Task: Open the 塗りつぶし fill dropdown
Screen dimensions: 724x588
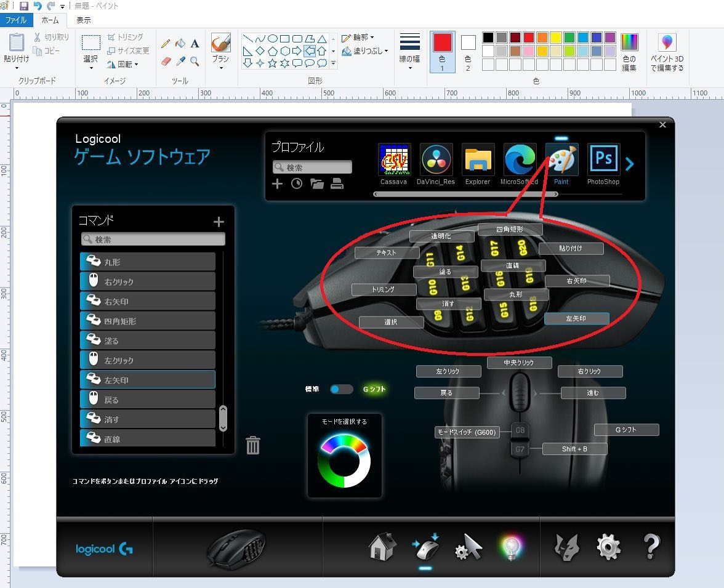Action: point(364,51)
